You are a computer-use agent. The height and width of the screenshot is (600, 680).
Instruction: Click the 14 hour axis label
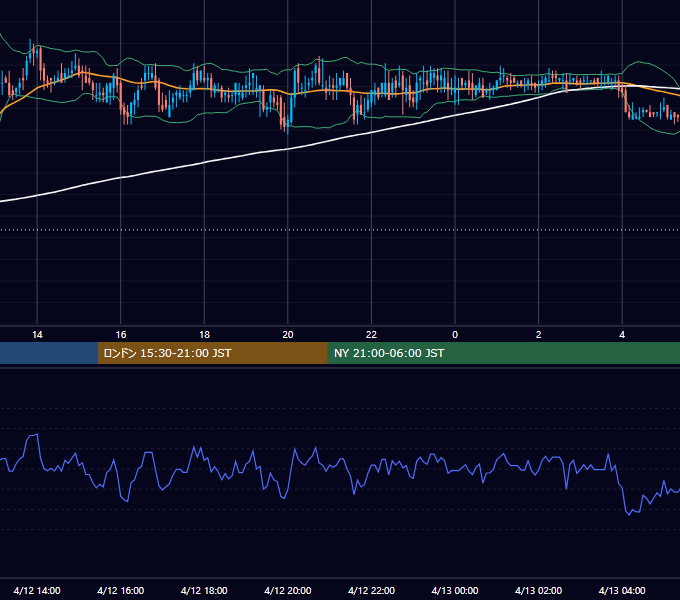pos(37,335)
